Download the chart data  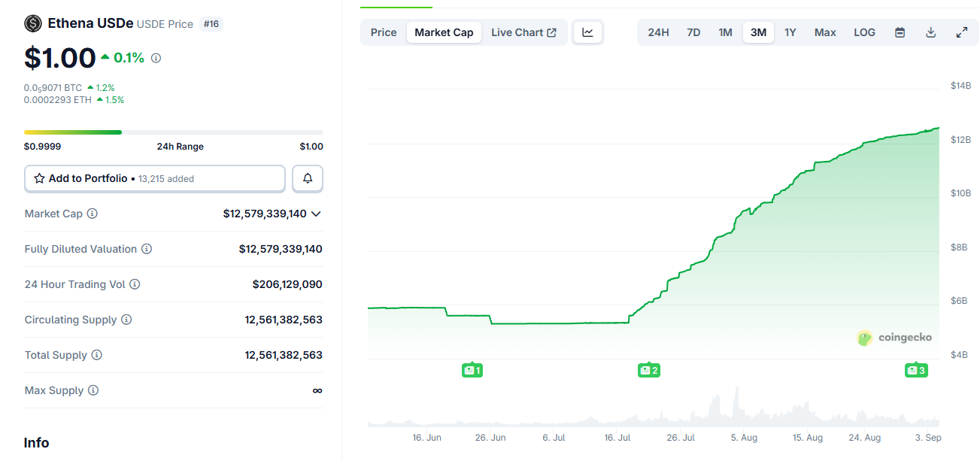click(930, 32)
